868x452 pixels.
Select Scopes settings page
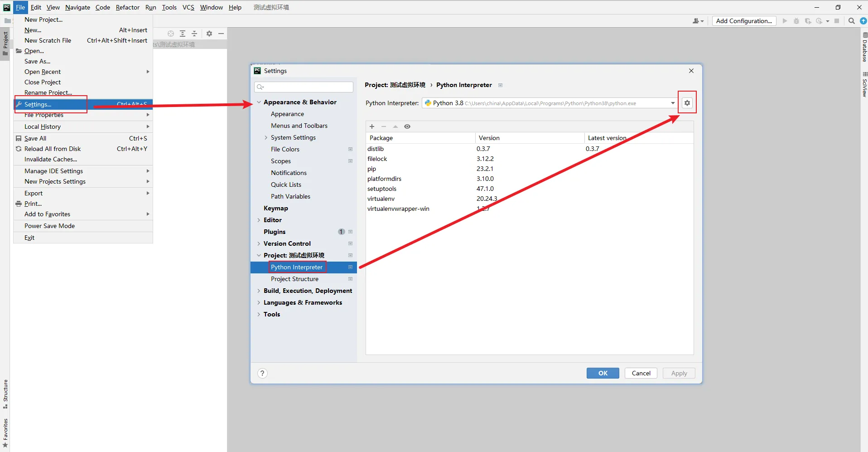point(281,161)
